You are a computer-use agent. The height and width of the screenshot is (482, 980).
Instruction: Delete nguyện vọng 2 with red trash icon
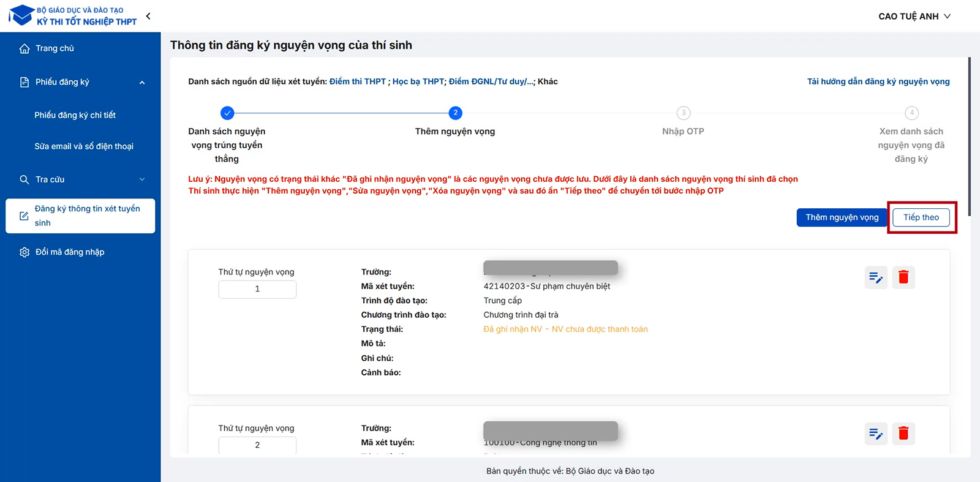click(x=903, y=434)
